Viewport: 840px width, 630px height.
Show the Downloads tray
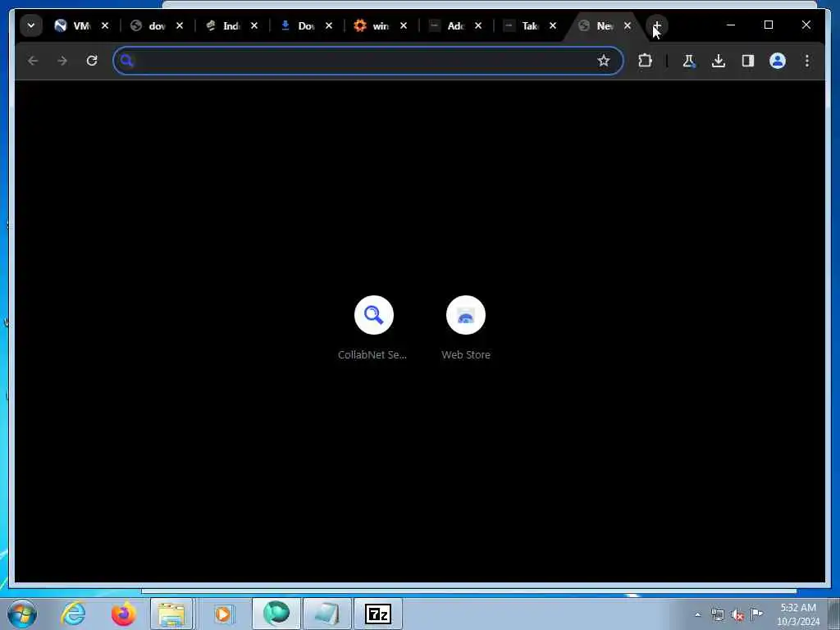click(719, 61)
